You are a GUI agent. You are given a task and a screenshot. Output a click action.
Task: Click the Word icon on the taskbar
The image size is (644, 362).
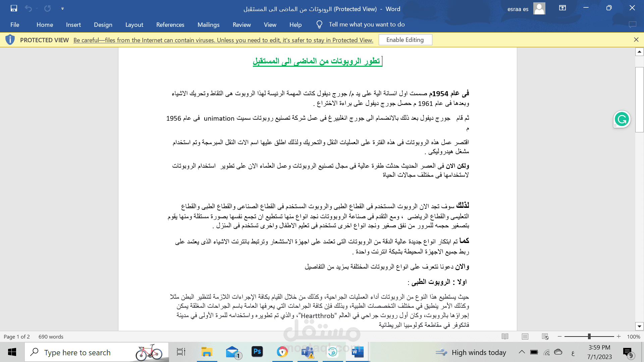[358, 352]
